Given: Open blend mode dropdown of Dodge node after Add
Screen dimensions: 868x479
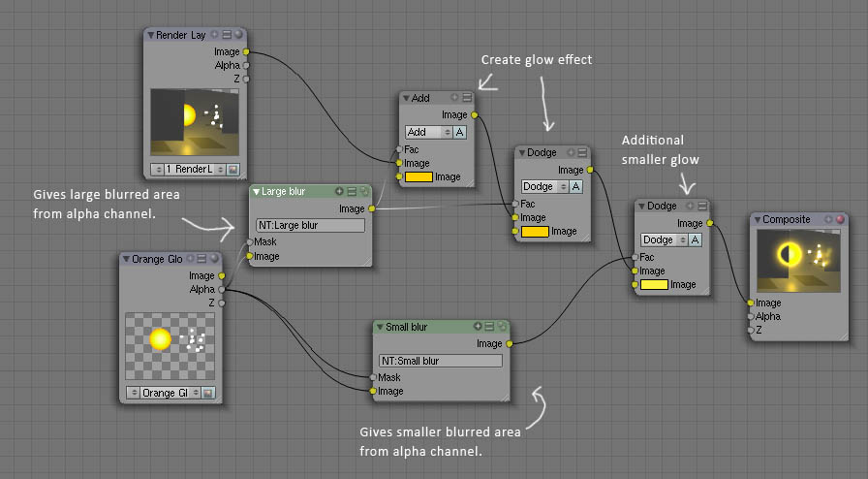Looking at the screenshot, I should coord(544,186).
